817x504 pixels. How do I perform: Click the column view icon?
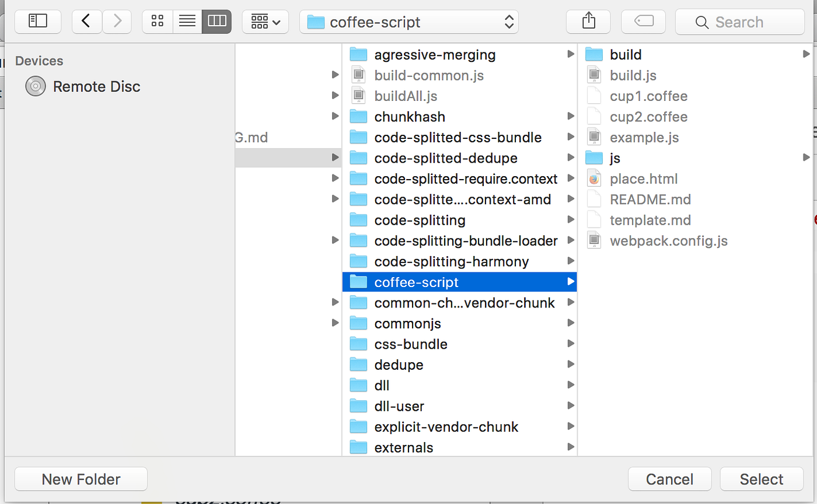tap(217, 21)
